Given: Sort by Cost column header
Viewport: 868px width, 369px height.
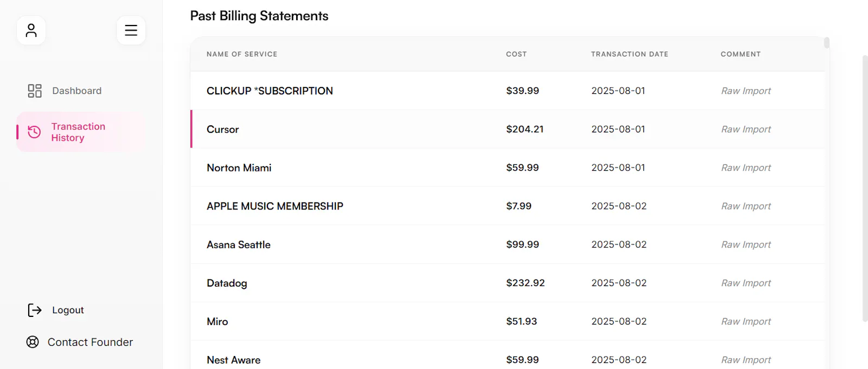Looking at the screenshot, I should coord(516,54).
